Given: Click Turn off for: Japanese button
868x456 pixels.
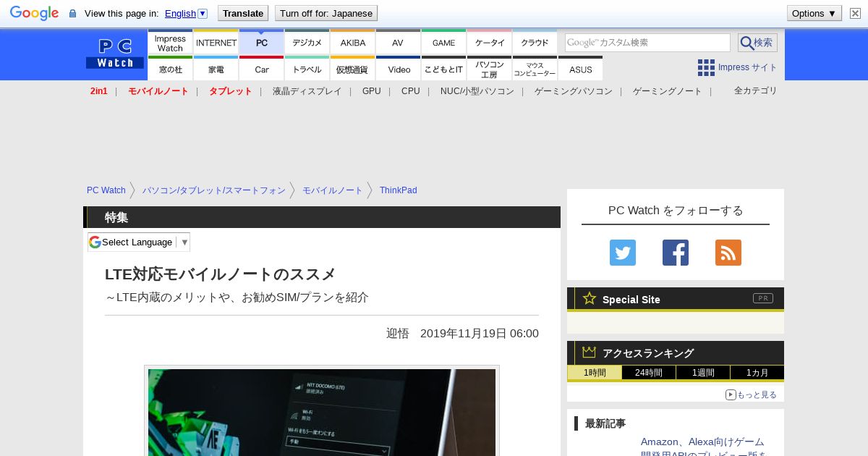Looking at the screenshot, I should 326,13.
